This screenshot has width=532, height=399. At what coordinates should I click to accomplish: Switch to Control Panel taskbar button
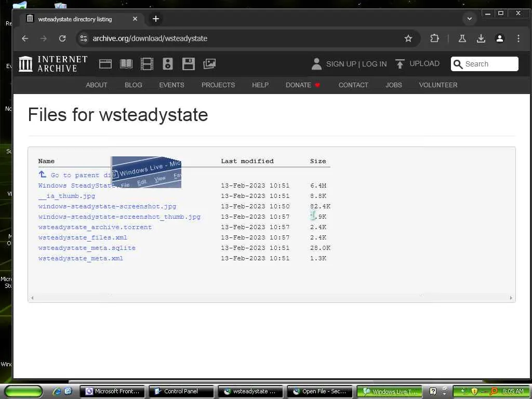click(x=181, y=392)
